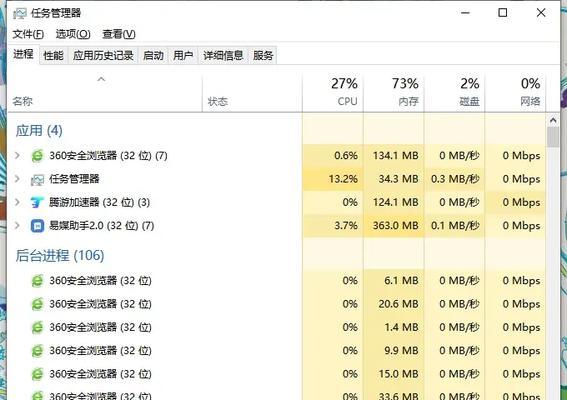The height and width of the screenshot is (400, 567).
Task: Select the 易媒助手2.0 (32 位) (7) row name
Action: [x=102, y=226]
